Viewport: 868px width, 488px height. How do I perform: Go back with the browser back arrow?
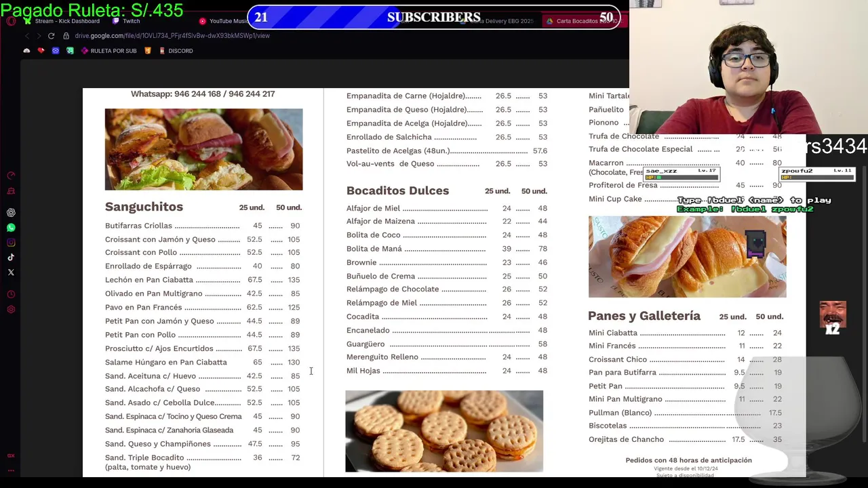click(x=26, y=36)
